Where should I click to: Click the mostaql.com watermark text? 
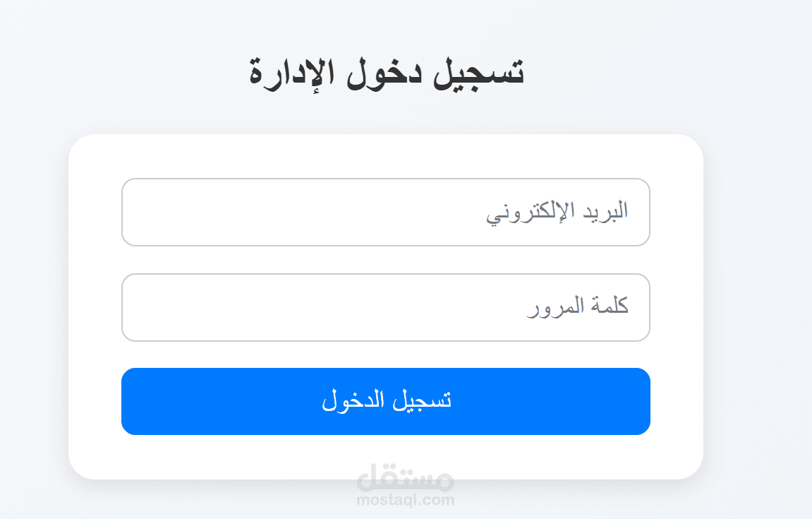click(406, 501)
